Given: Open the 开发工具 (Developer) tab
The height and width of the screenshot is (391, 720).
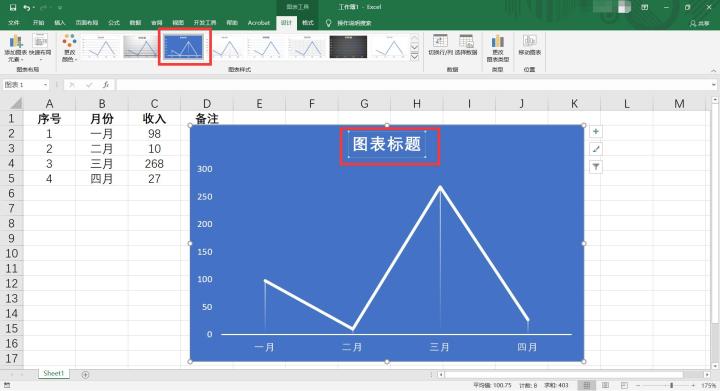Looking at the screenshot, I should click(x=205, y=23).
